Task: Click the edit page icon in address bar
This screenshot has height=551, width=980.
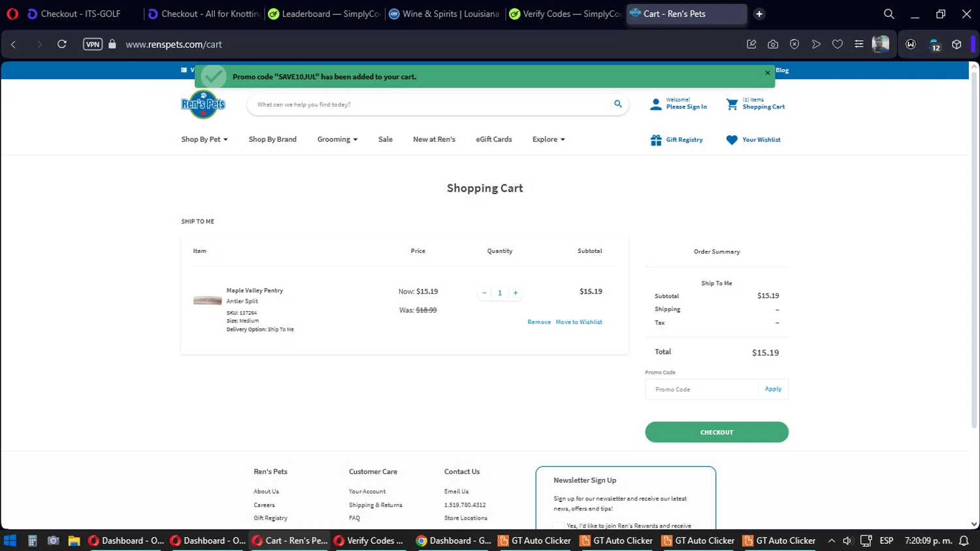Action: (x=751, y=44)
